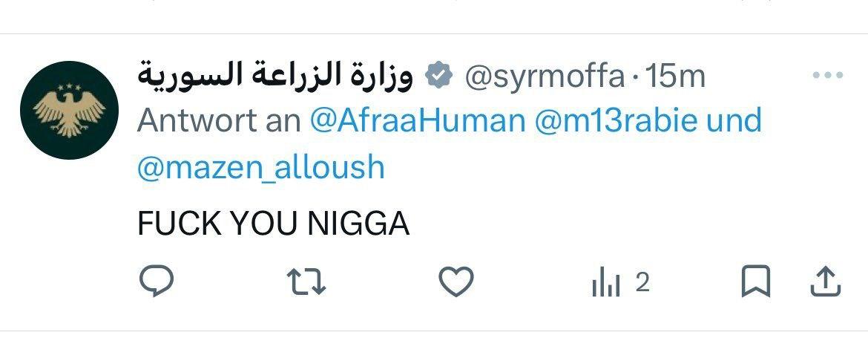868x338 pixels.
Task: Go to @mazen_alloush's profile
Action: [x=260, y=168]
